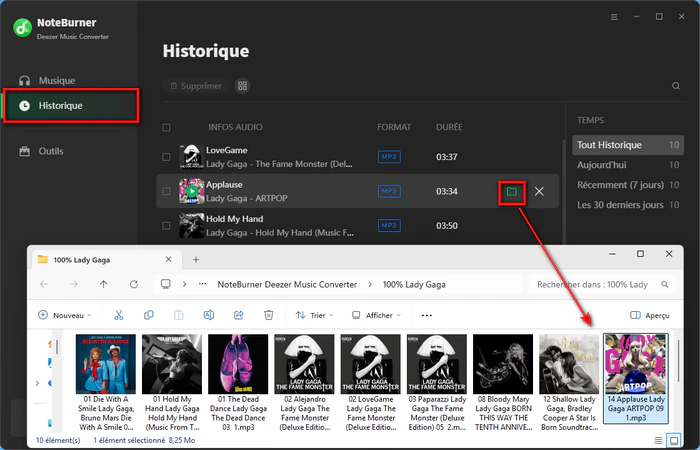Tick the select-all checkbox beside INFOS AUDIO
Viewport: 700px width, 450px height.
click(x=166, y=128)
